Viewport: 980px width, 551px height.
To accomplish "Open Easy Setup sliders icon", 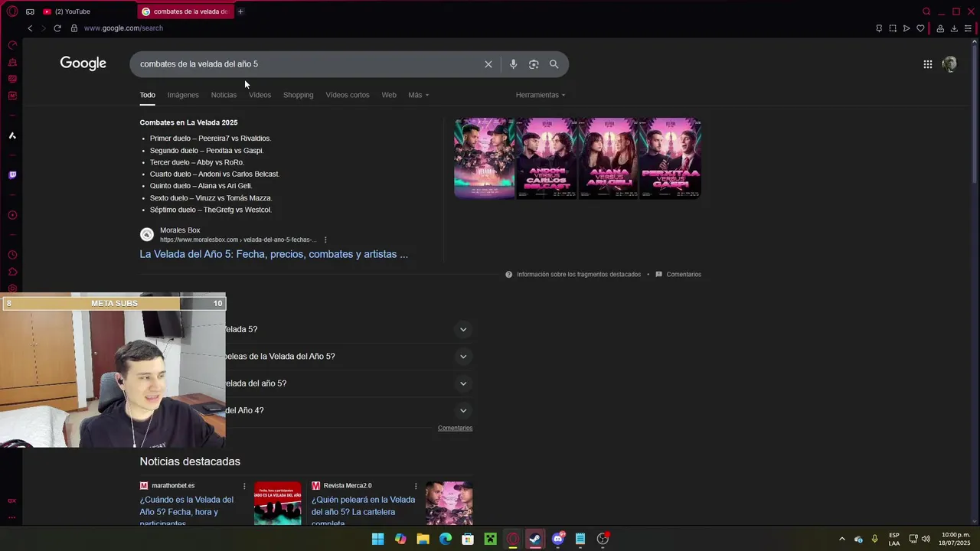I will (968, 28).
